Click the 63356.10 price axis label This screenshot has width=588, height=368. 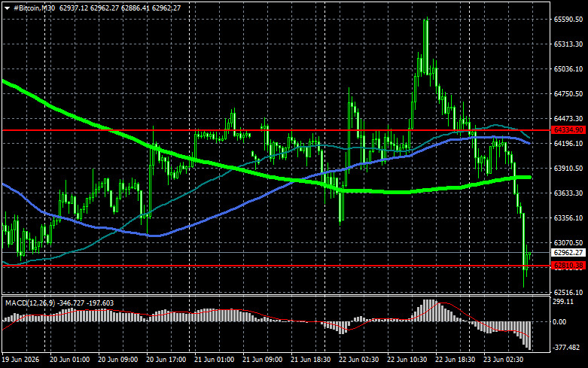click(x=568, y=217)
